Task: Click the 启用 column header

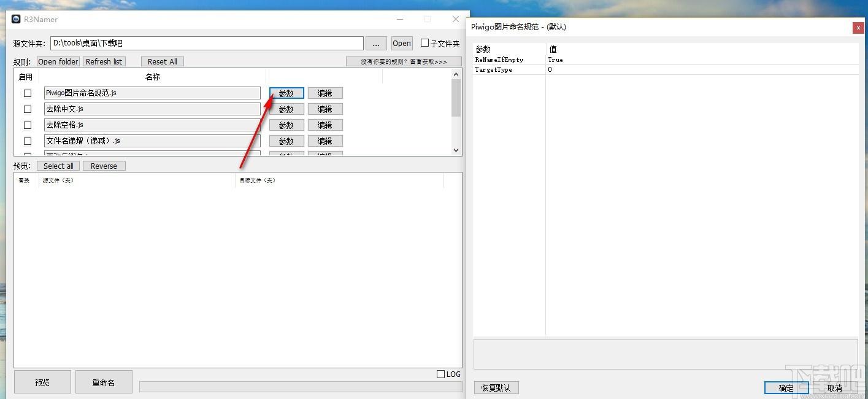Action: (x=26, y=77)
